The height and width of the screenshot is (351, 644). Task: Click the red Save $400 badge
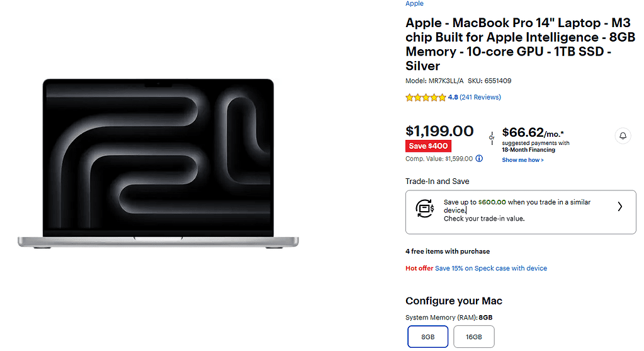[428, 146]
